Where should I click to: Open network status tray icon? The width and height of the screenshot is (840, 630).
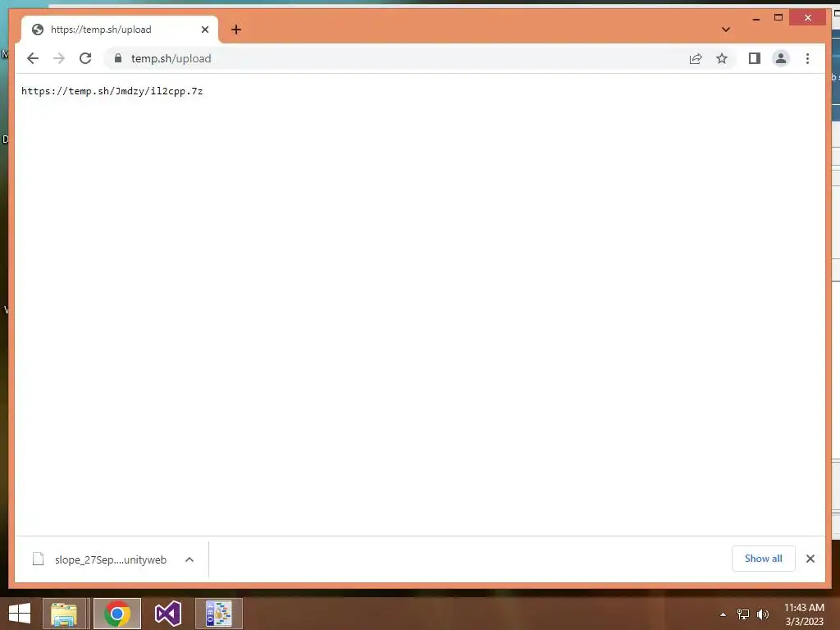pos(743,614)
